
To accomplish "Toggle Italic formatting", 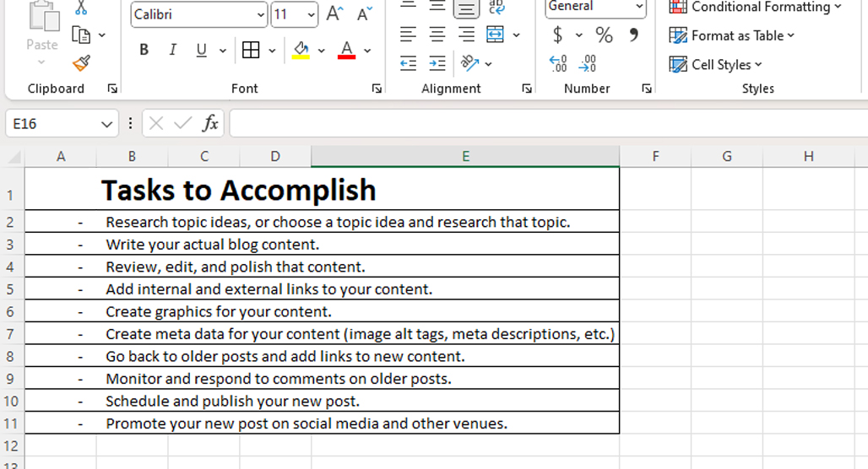I will tap(173, 50).
